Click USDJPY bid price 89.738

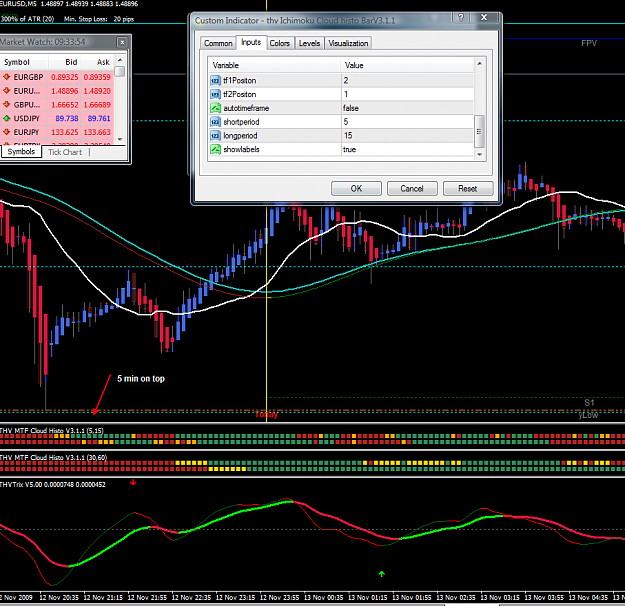click(x=67, y=118)
